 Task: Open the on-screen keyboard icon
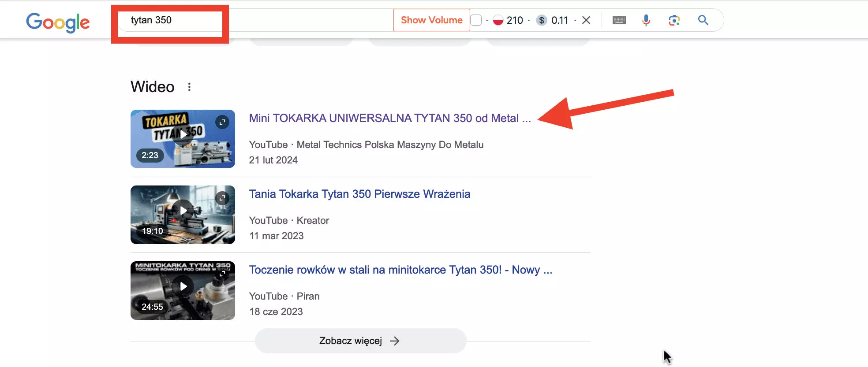[x=619, y=20]
